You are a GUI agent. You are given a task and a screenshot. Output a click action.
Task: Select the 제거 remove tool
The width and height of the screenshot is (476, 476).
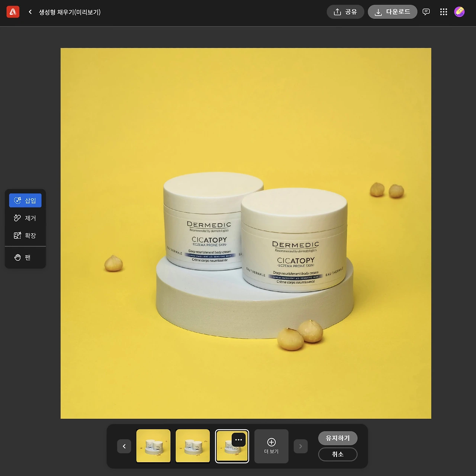[25, 218]
